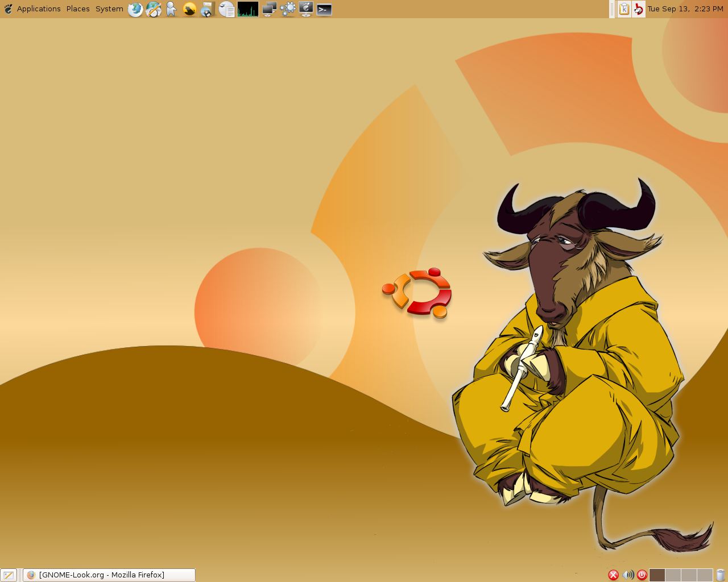
Task: Click the red power logout button
Action: [x=642, y=575]
